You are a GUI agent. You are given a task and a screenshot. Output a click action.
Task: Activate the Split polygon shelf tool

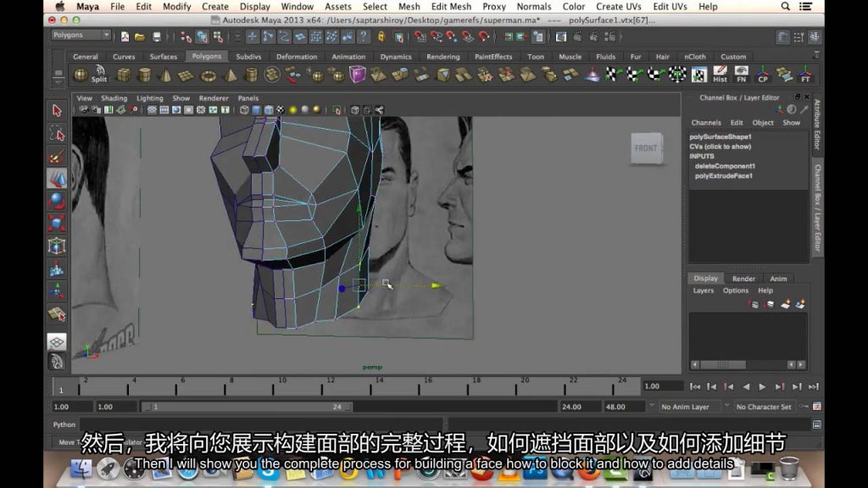coord(100,75)
